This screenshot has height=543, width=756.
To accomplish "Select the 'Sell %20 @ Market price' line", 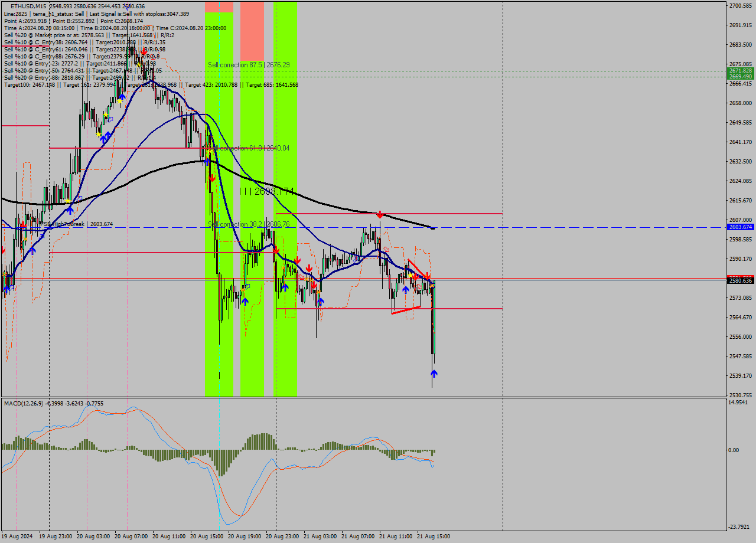I will click(x=89, y=35).
